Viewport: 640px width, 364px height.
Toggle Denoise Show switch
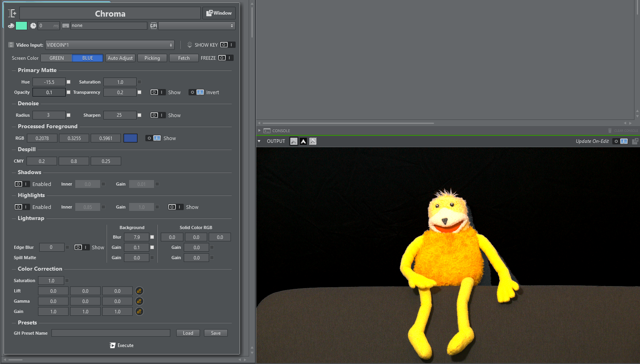point(158,115)
